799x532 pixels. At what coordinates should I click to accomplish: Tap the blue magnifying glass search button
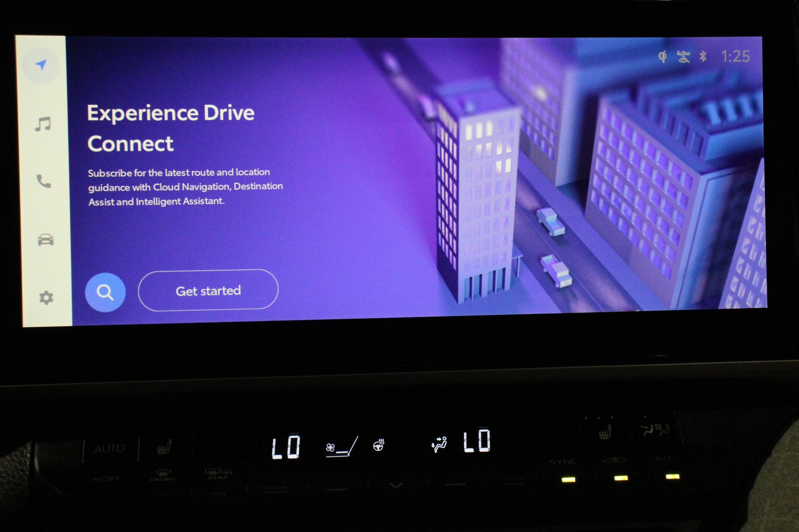pos(105,292)
